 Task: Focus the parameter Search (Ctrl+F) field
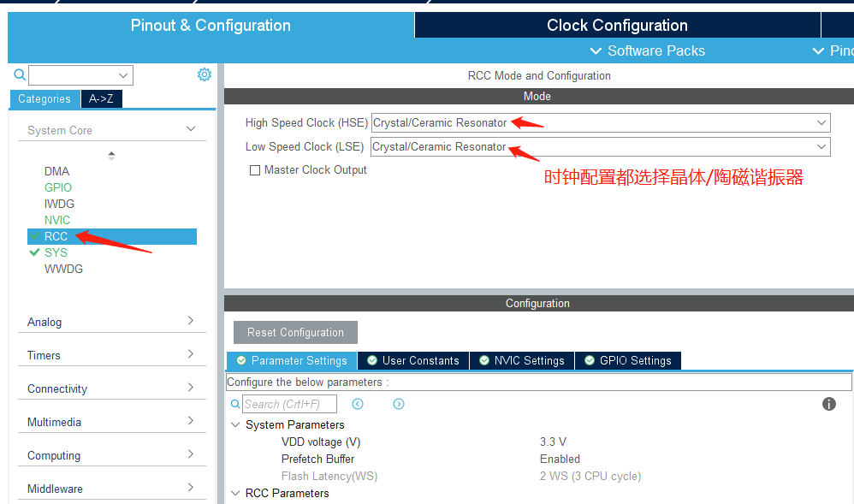(x=289, y=404)
